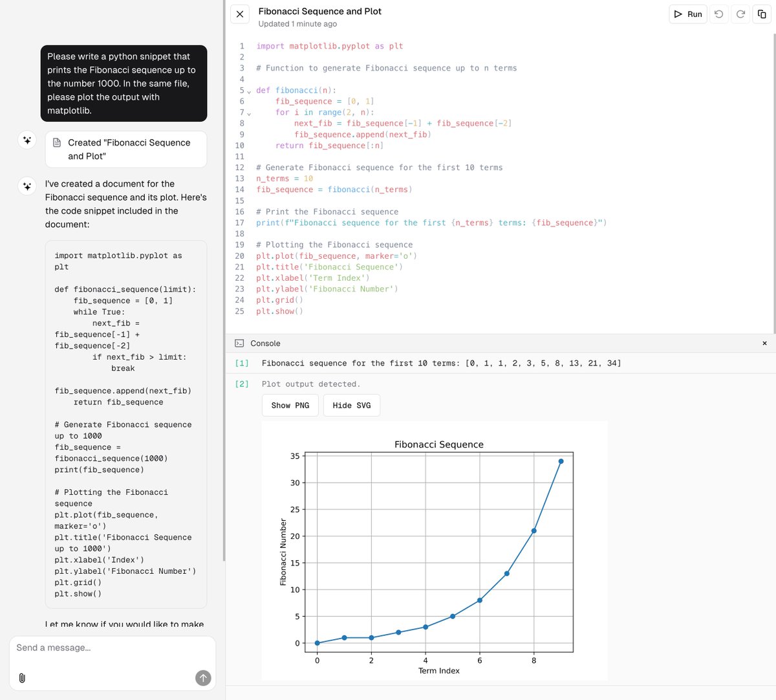This screenshot has width=776, height=700.
Task: Click the document icon on the Created card
Action: click(x=56, y=142)
